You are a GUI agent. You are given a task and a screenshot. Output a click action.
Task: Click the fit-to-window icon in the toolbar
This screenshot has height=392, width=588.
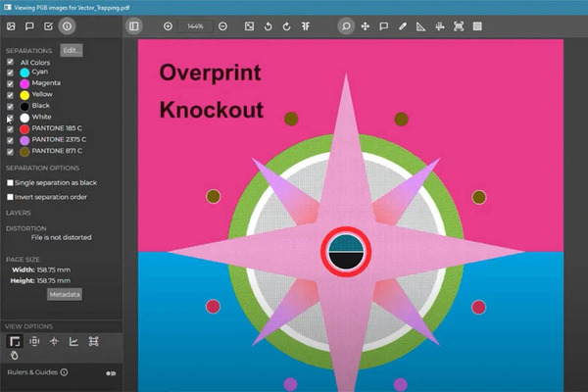coord(249,26)
